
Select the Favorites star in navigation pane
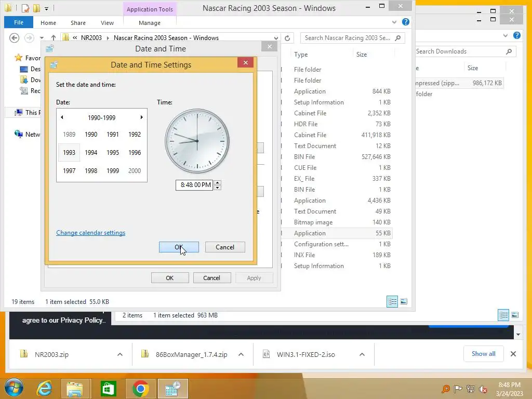tap(18, 58)
